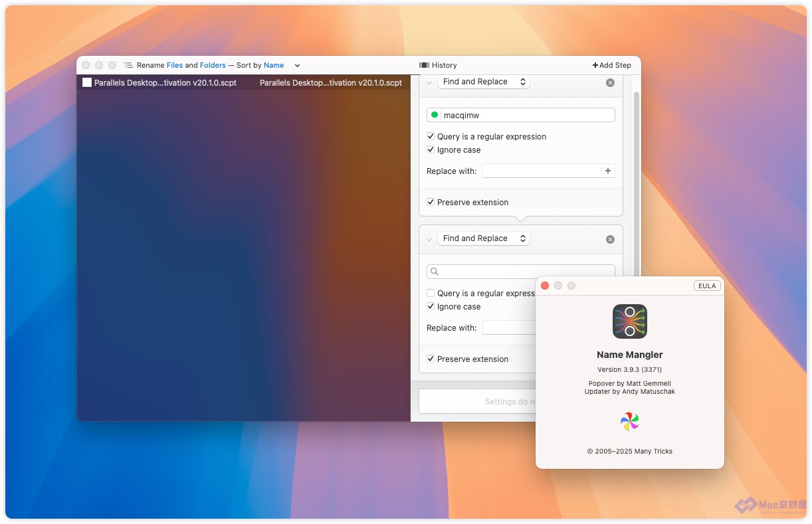The height and width of the screenshot is (524, 812).
Task: Select the Parallels Desktop file row's original name
Action: coord(165,83)
